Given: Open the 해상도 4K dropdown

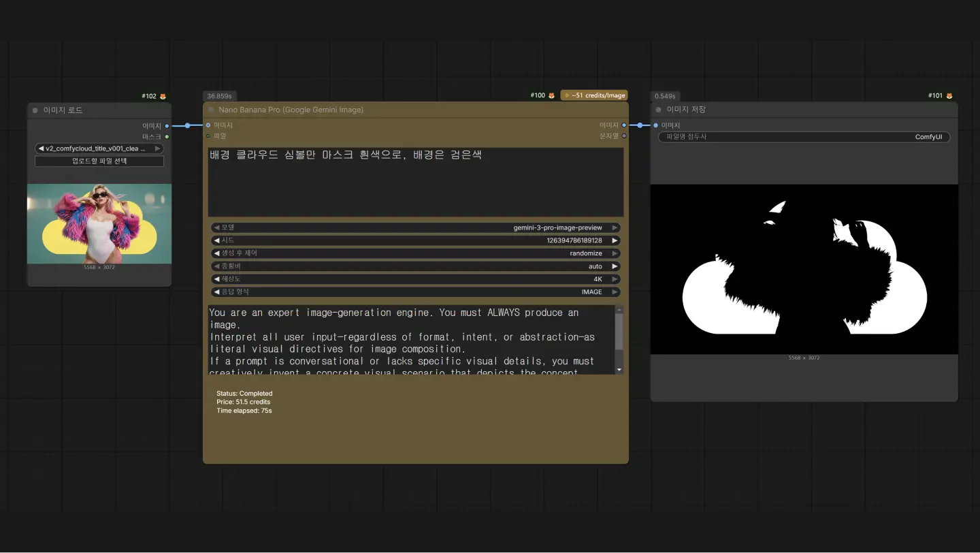Looking at the screenshot, I should pyautogui.click(x=416, y=279).
